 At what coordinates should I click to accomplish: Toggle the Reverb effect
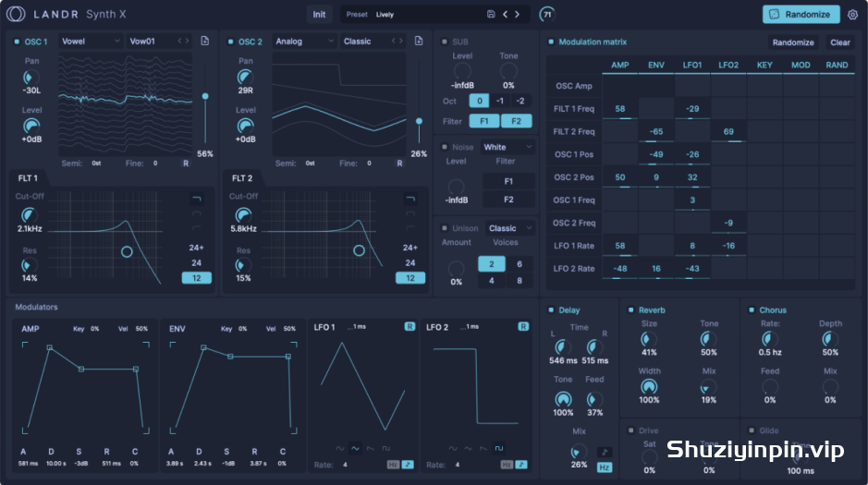pos(630,310)
